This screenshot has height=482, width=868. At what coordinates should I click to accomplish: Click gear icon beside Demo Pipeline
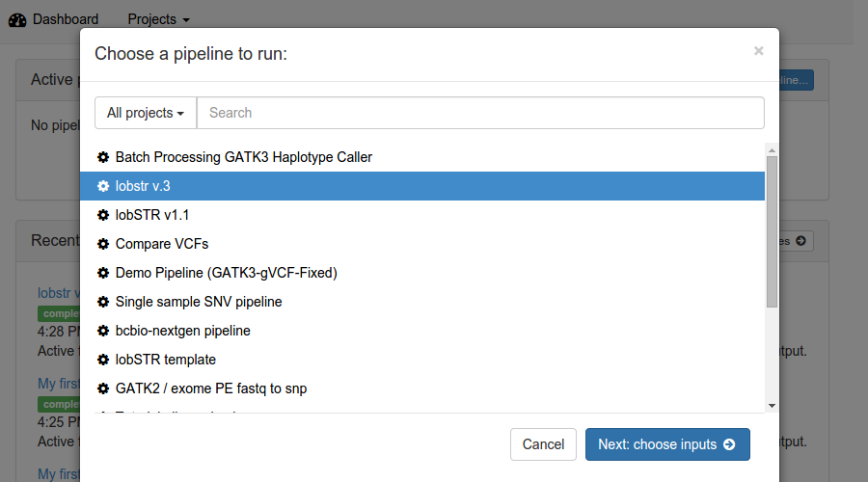(103, 273)
